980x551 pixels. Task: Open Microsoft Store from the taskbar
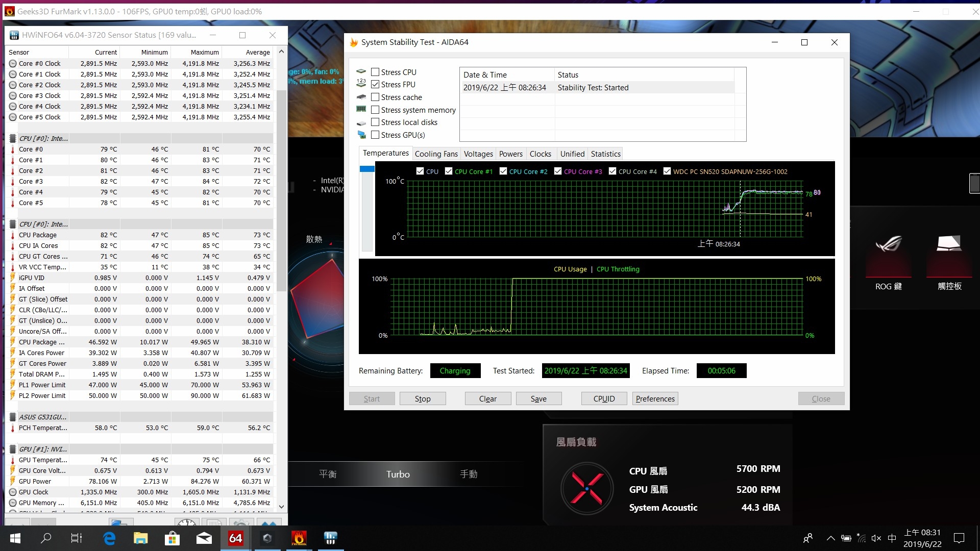coord(172,538)
